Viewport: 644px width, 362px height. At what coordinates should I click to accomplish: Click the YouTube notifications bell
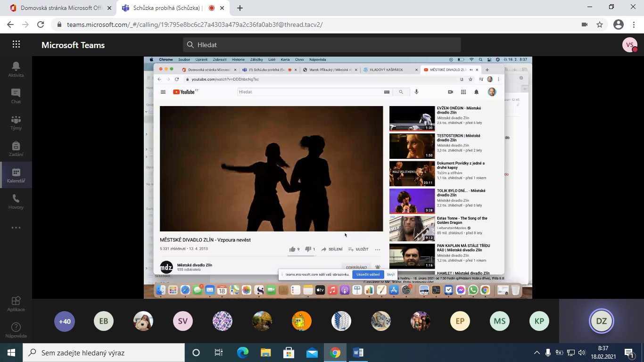pyautogui.click(x=476, y=92)
